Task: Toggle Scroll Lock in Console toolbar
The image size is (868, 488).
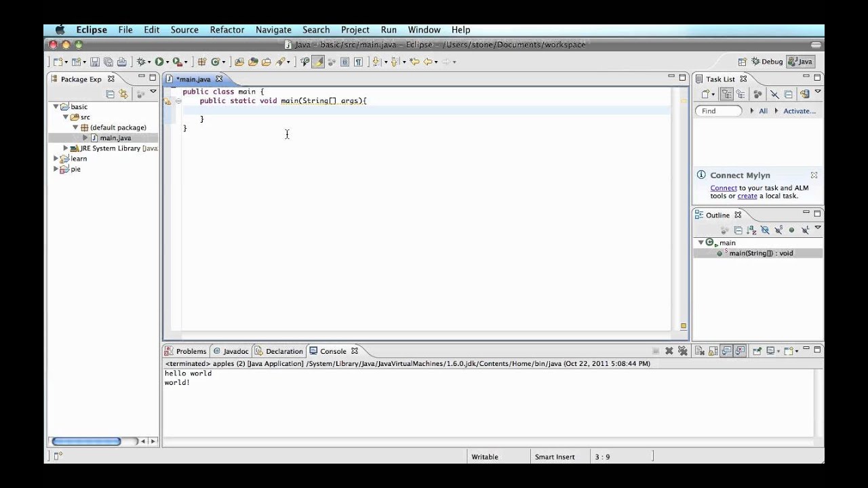Action: click(x=713, y=351)
